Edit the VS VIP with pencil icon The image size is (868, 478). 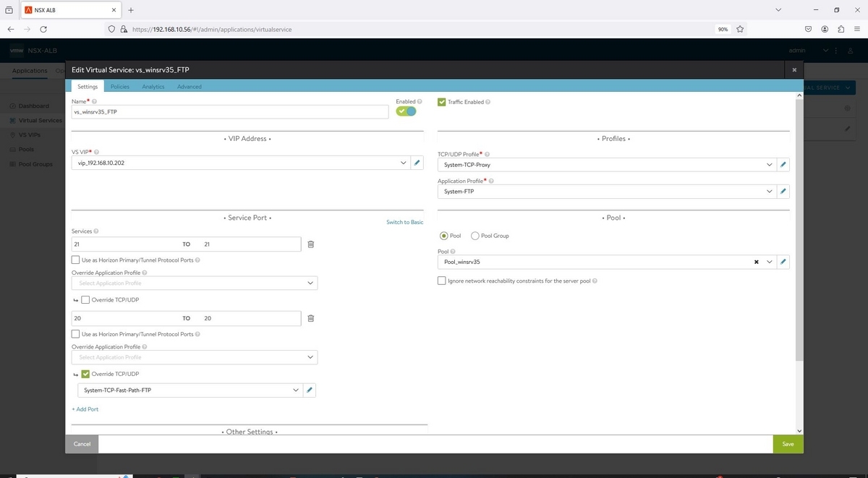click(417, 163)
